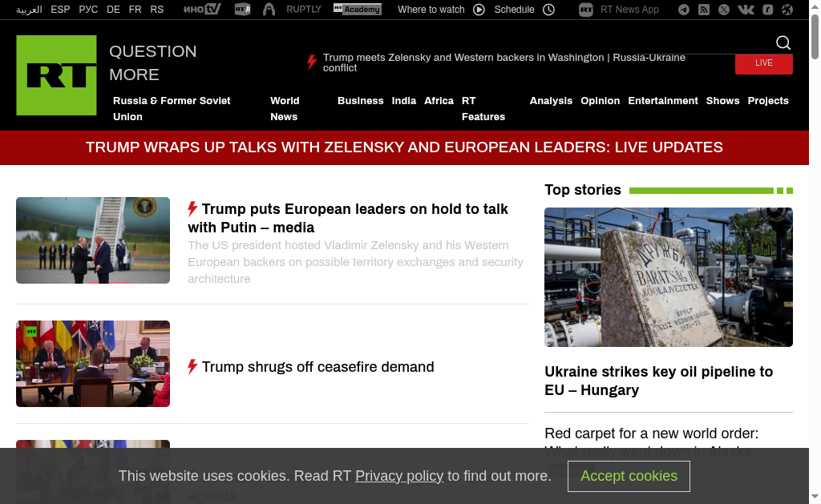Image resolution: width=821 pixels, height=504 pixels.
Task: Read 'Trump shrugs off ceasefire demand' article
Action: click(317, 367)
